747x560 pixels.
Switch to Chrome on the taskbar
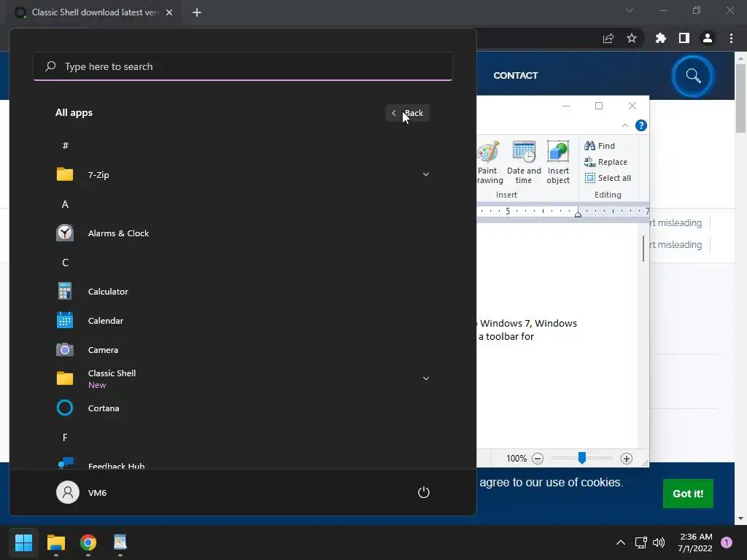[88, 542]
